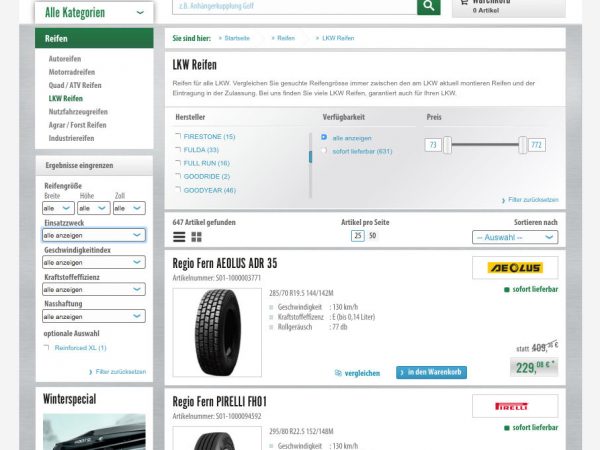
Task: Select the 'alle anzeigen' availability radio
Action: click(324, 137)
